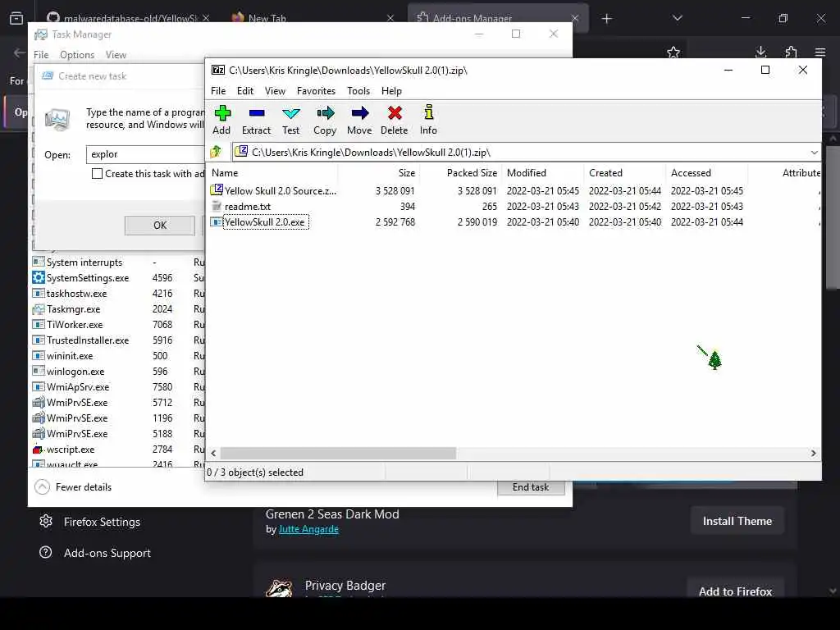Open a new Firefox tab with plus icon

tap(606, 19)
